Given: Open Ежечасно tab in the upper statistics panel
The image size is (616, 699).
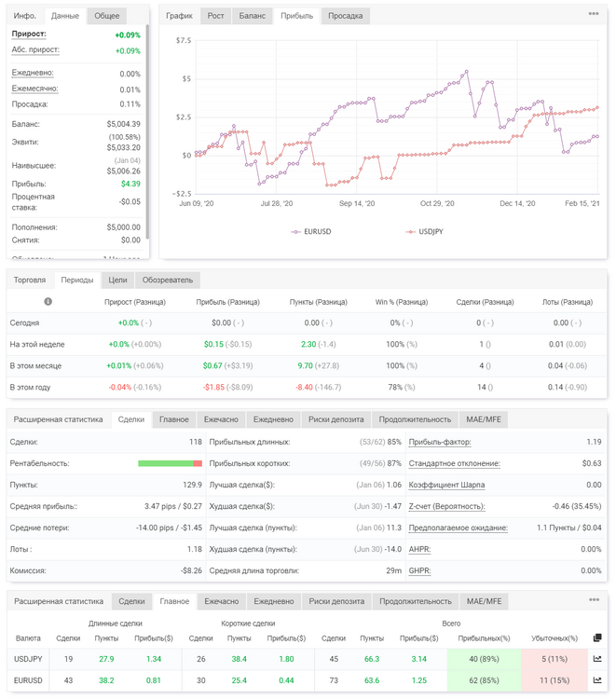Looking at the screenshot, I should click(x=221, y=419).
